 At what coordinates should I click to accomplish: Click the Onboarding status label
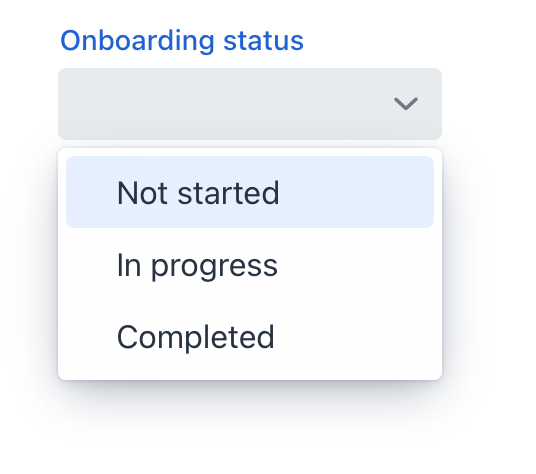click(182, 41)
